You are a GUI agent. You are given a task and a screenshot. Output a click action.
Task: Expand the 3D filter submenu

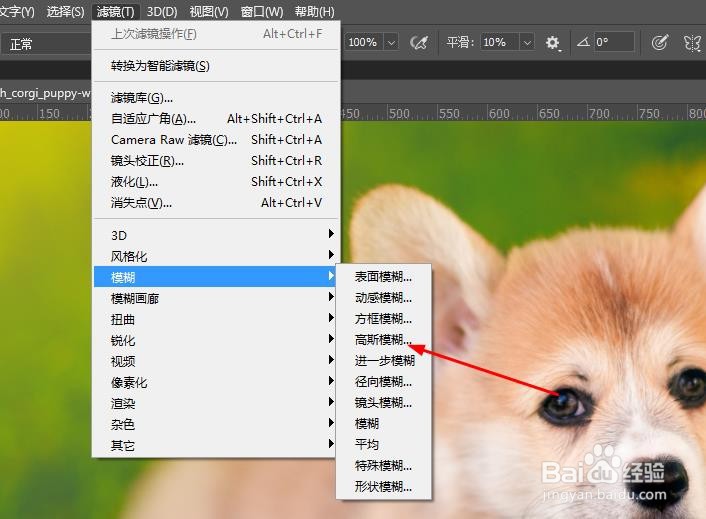pos(216,235)
